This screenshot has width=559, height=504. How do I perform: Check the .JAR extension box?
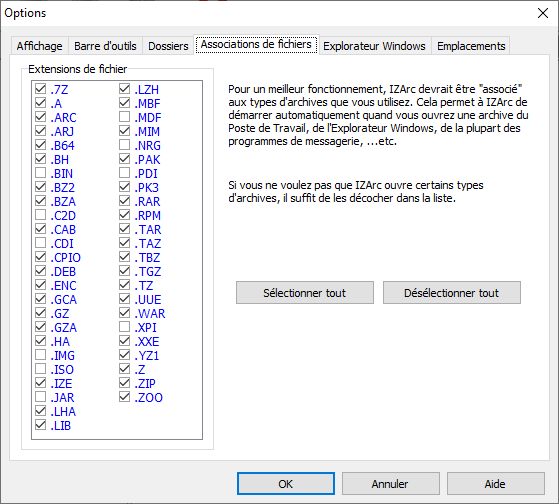click(x=41, y=397)
